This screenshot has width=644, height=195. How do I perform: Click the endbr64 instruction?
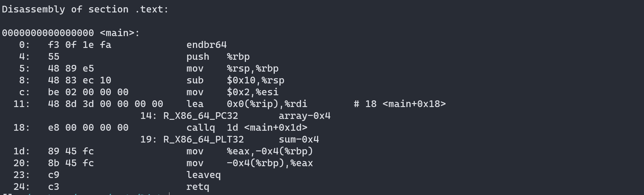pos(206,45)
